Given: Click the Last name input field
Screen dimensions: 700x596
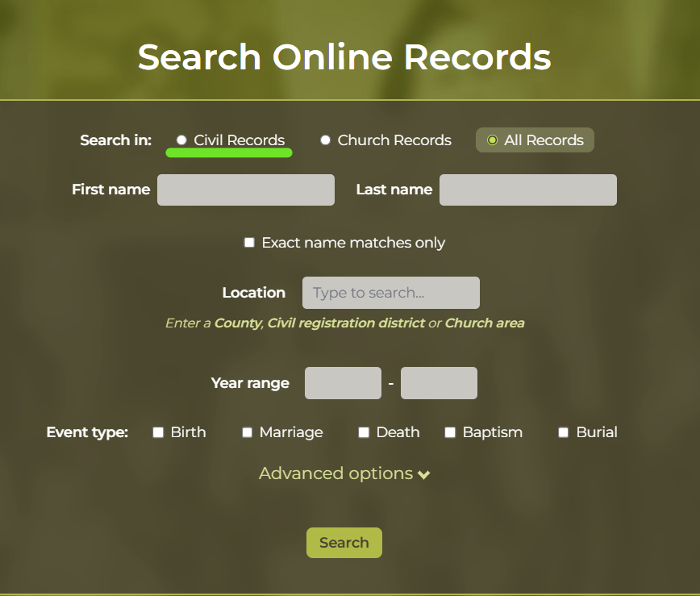Looking at the screenshot, I should tap(528, 190).
